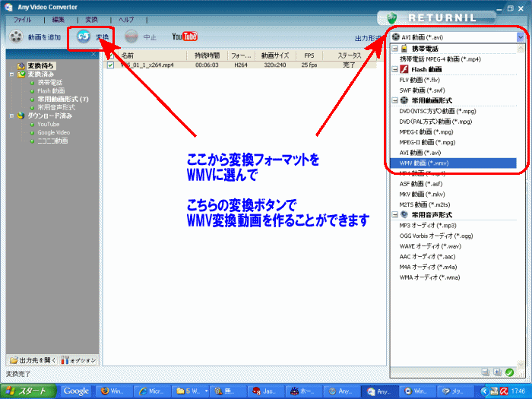Select AAC オーディオ (*.aac) format

point(427,257)
